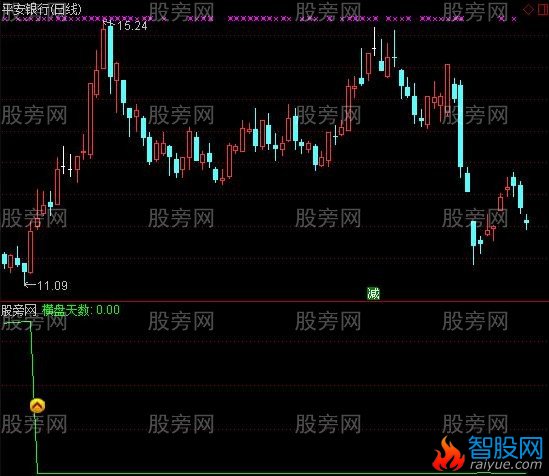
Task: Click the 股旁网 indicator name label
Action: coord(19,310)
